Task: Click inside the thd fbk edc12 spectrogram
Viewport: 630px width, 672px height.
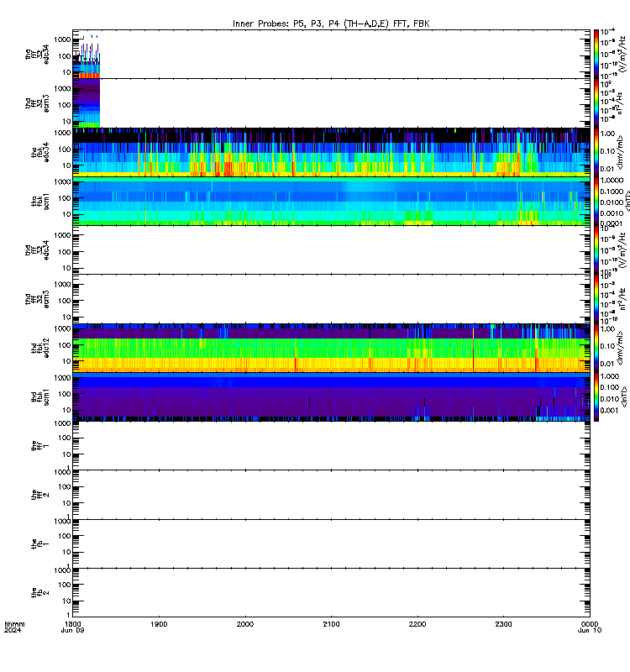Action: click(x=331, y=348)
